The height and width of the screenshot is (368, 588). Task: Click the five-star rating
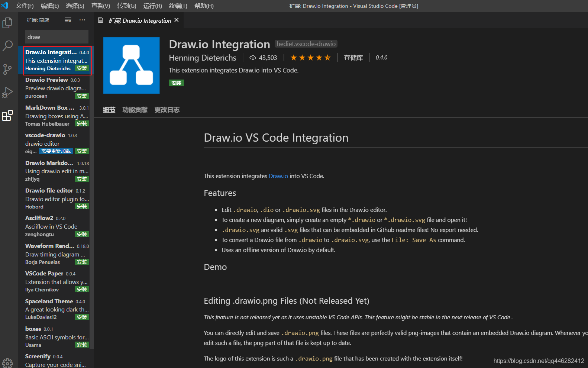(x=310, y=58)
